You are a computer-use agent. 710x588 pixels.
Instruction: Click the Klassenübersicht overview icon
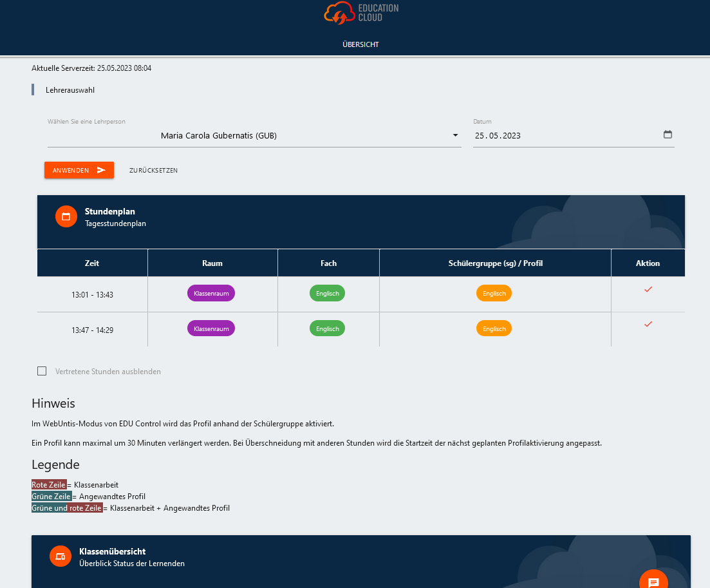tap(60, 556)
